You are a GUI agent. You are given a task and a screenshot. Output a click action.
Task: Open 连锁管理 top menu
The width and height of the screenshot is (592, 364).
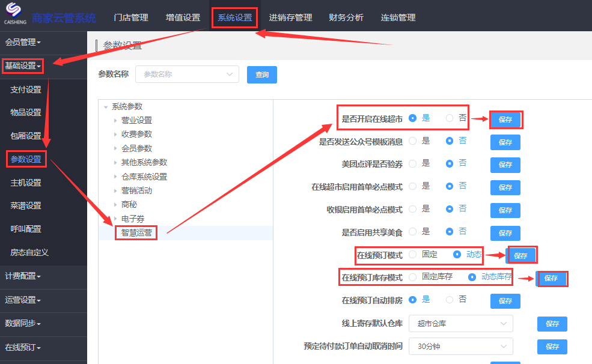398,18
